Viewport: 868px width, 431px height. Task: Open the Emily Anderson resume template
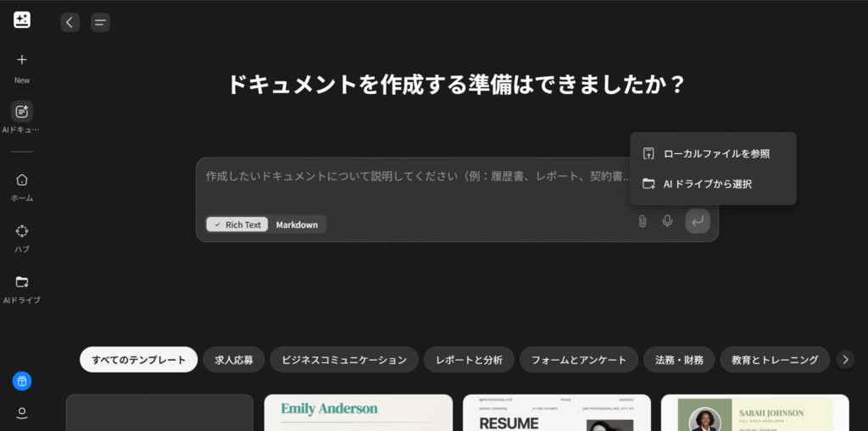pos(358,412)
